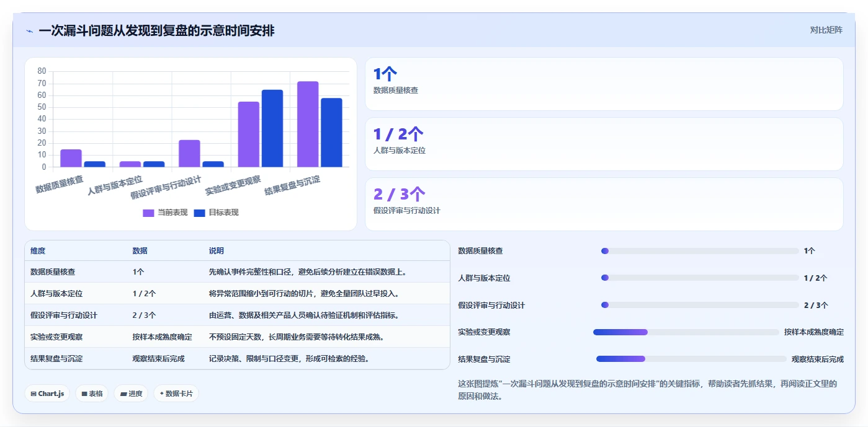Open the 1个 数据质量核查 stat card

(604, 84)
